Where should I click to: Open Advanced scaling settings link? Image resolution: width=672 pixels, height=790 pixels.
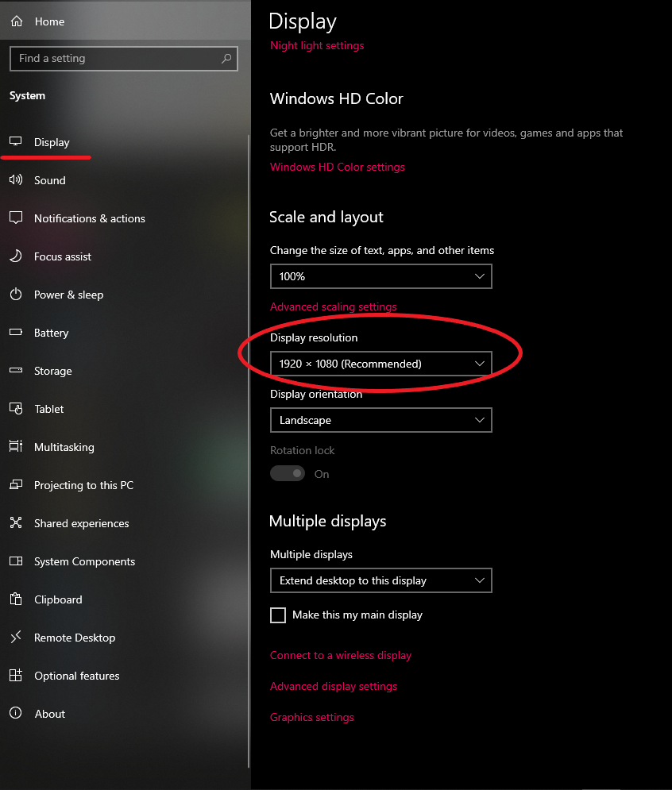point(334,306)
